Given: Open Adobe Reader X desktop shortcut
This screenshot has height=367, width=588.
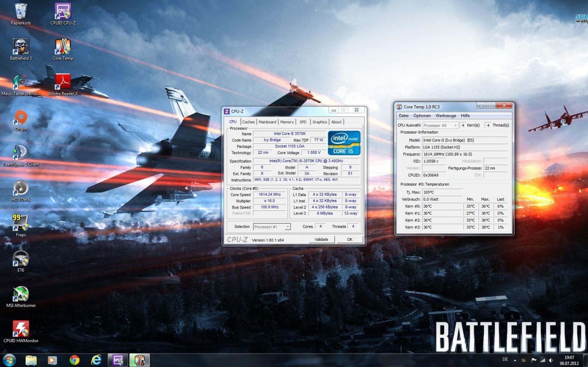Looking at the screenshot, I should [63, 84].
